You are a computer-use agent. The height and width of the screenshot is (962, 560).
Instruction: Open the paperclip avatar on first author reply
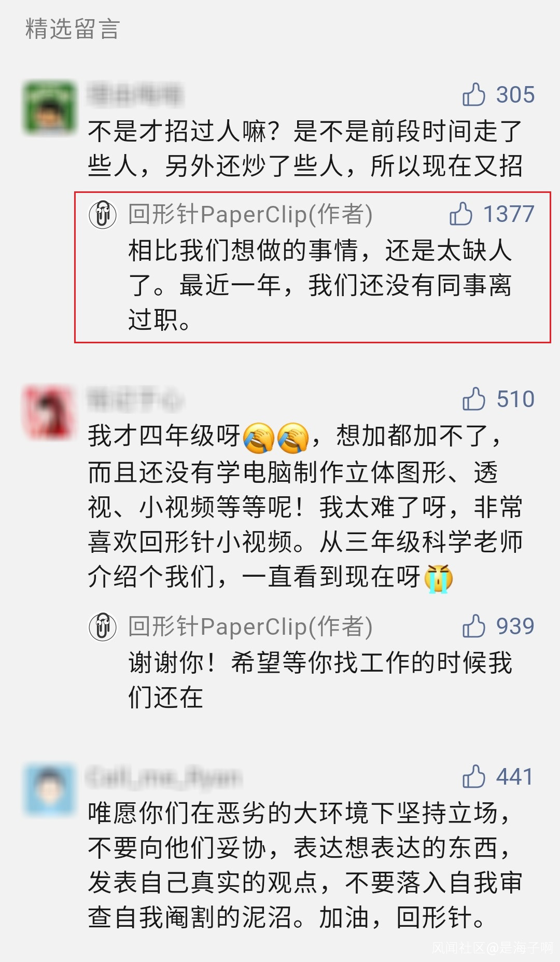(103, 214)
